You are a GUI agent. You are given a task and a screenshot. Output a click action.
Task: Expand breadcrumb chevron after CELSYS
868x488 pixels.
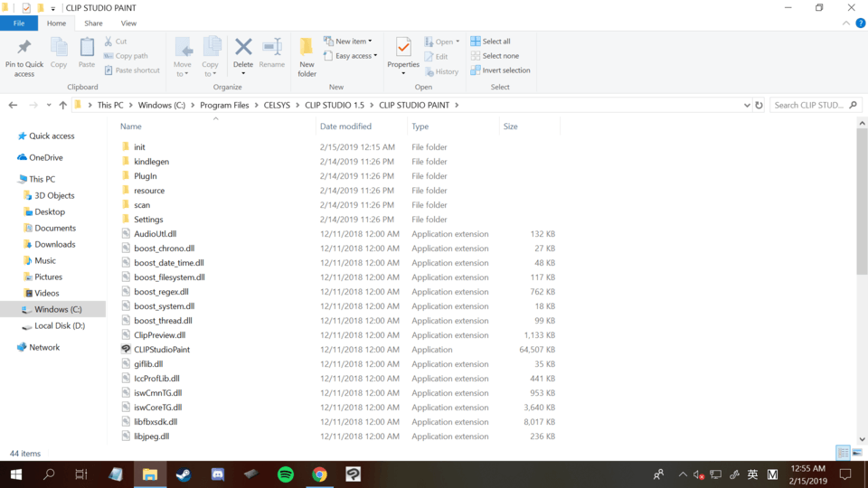297,105
